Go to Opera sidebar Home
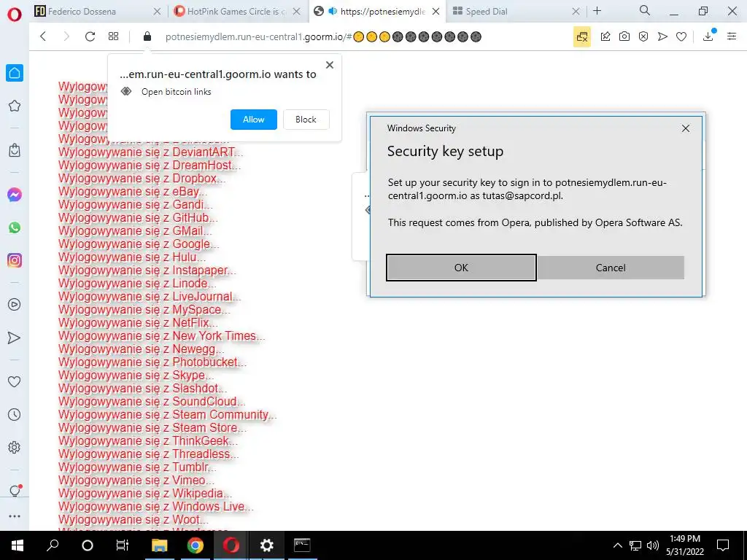 click(15, 73)
